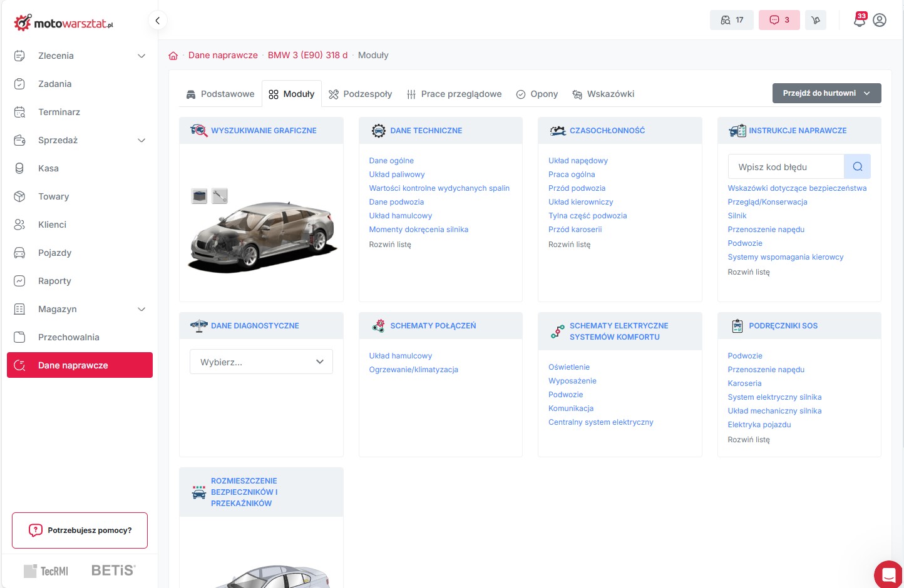Switch to the Podzespoły tab
This screenshot has width=904, height=588.
[x=361, y=94]
